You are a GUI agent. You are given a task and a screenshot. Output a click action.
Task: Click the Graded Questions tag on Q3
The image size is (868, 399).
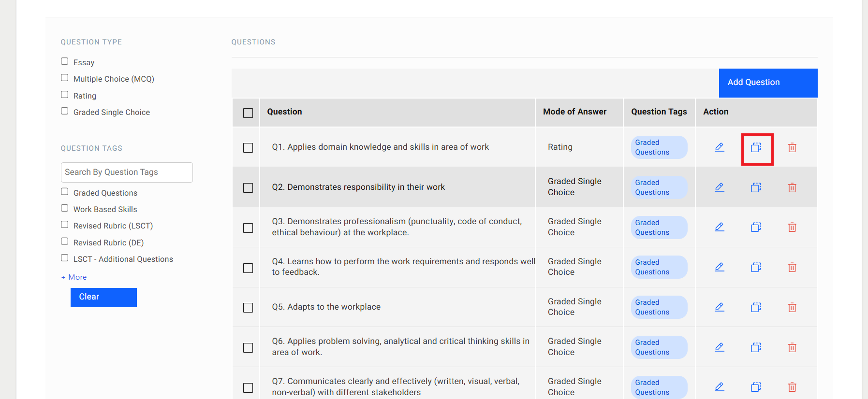(x=658, y=228)
